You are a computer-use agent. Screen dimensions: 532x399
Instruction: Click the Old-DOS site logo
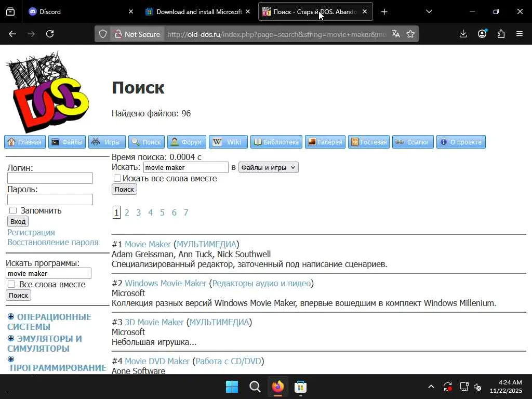(x=47, y=91)
